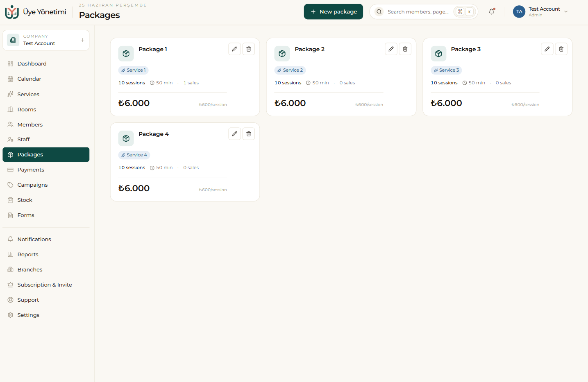Click New package button
The width and height of the screenshot is (588, 382).
click(334, 11)
